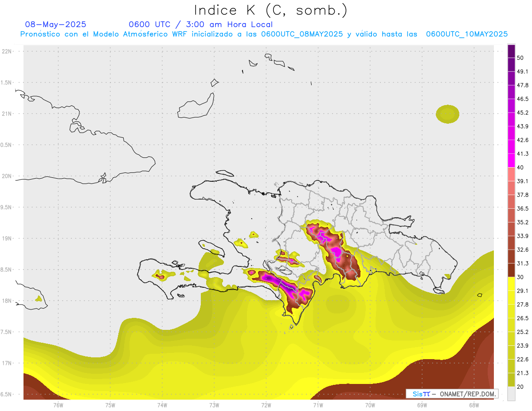Click the '43.9' value on color scale
The width and height of the screenshot is (532, 411).
click(x=523, y=126)
